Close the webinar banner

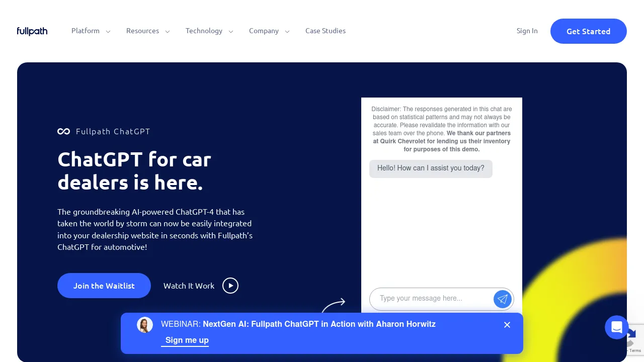[x=507, y=325]
